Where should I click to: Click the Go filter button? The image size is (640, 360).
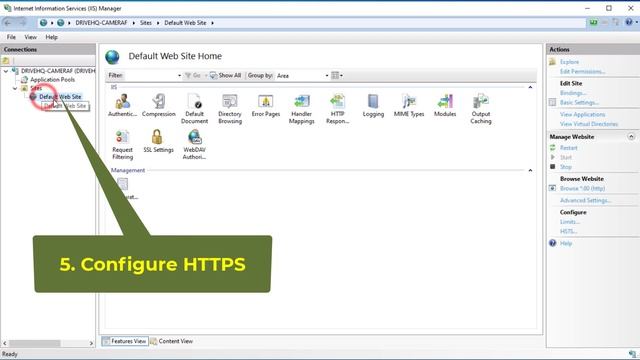coord(193,76)
